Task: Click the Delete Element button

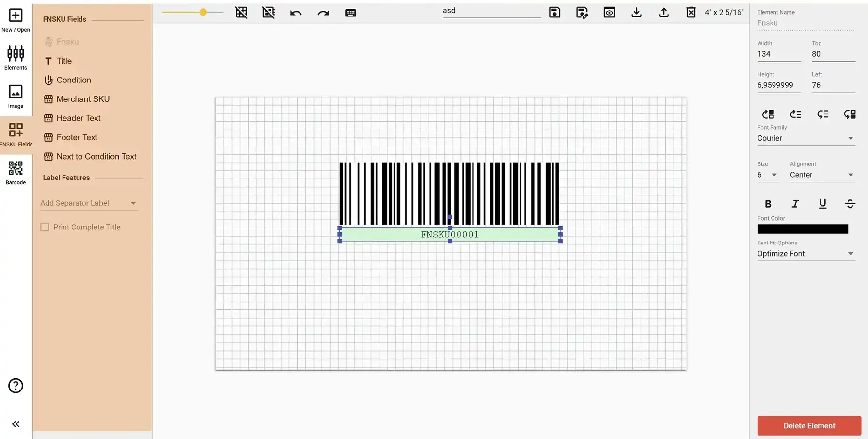Action: click(809, 426)
